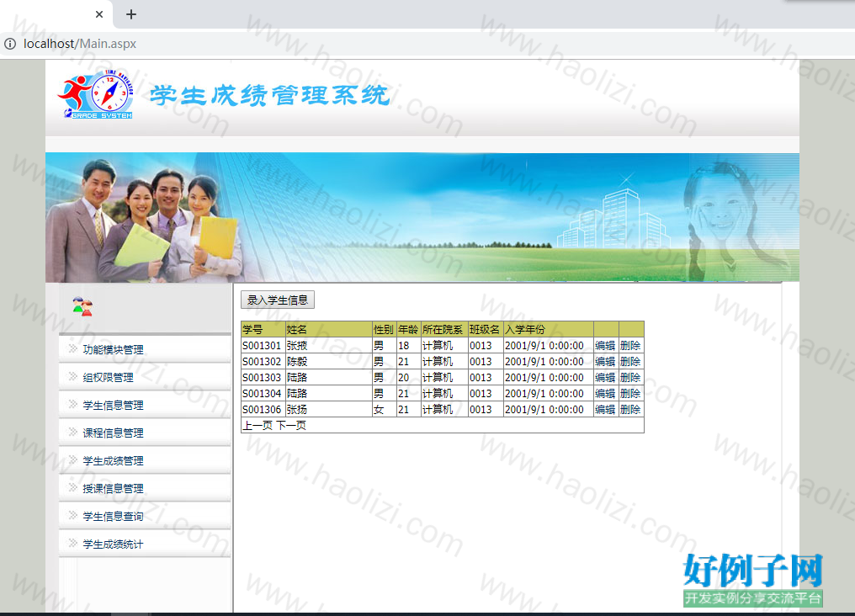Click the arrow icon beside 功能模块管理

pyautogui.click(x=72, y=348)
